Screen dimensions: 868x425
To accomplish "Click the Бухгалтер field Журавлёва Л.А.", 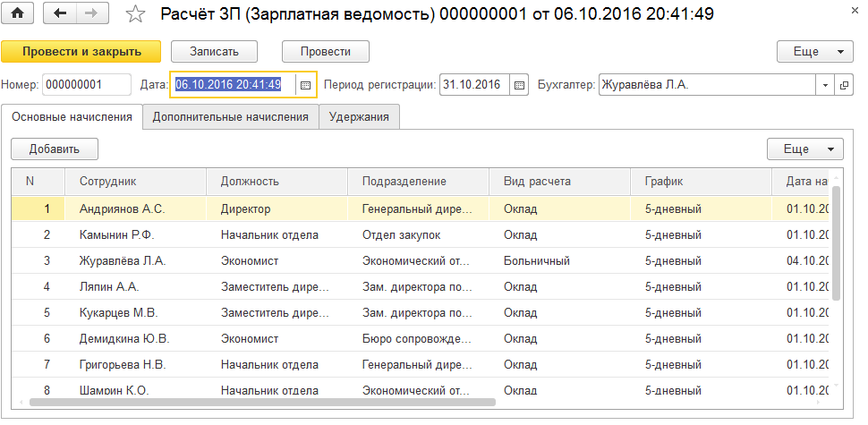I will pyautogui.click(x=708, y=85).
